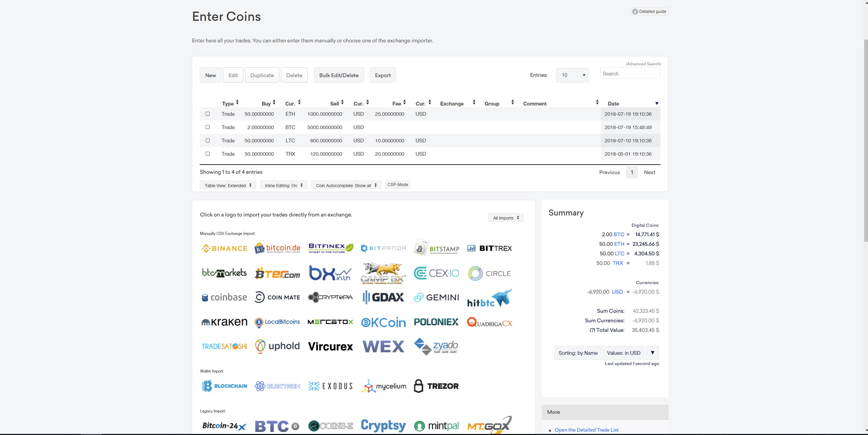Select the WEX exchange logo
Screen dimensions: 868x435
383,346
